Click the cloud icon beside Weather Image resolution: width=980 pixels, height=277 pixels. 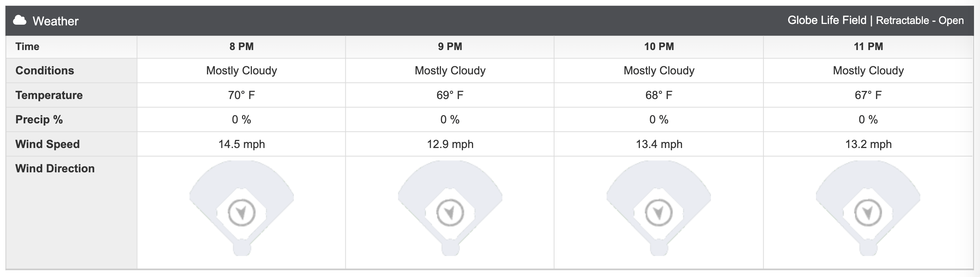point(20,20)
